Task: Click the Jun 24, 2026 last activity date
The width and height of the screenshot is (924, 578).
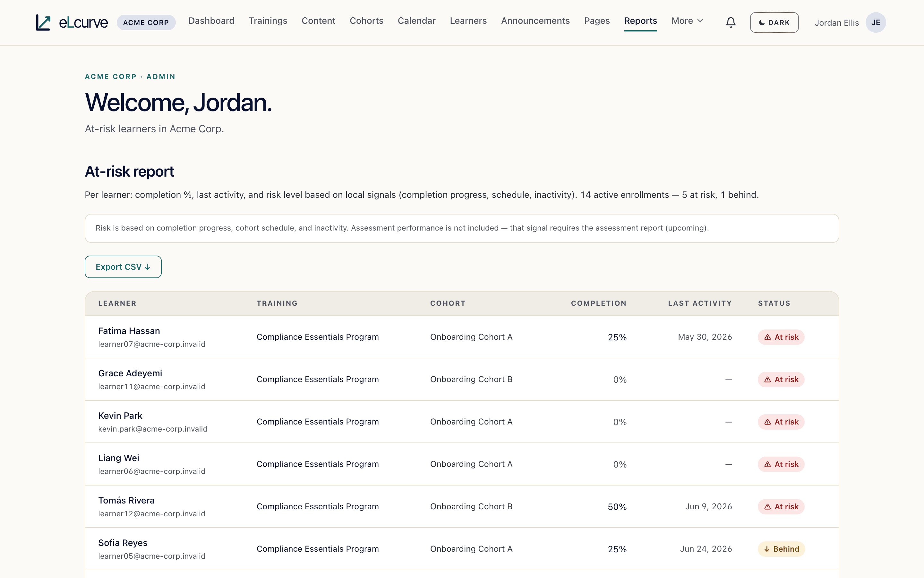Action: (x=706, y=549)
